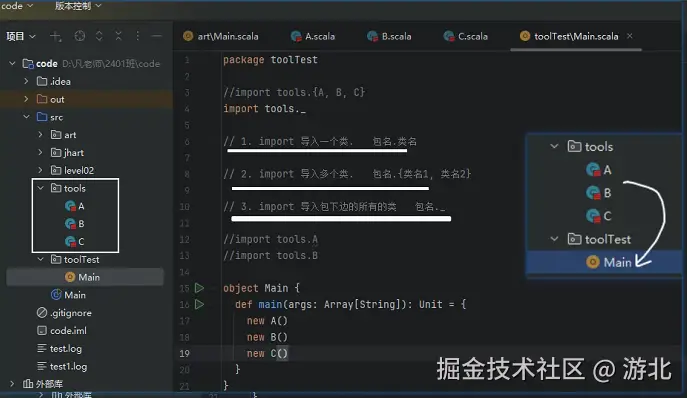687x398 pixels.
Task: Collapse the tools package in project tree
Action: [40, 188]
